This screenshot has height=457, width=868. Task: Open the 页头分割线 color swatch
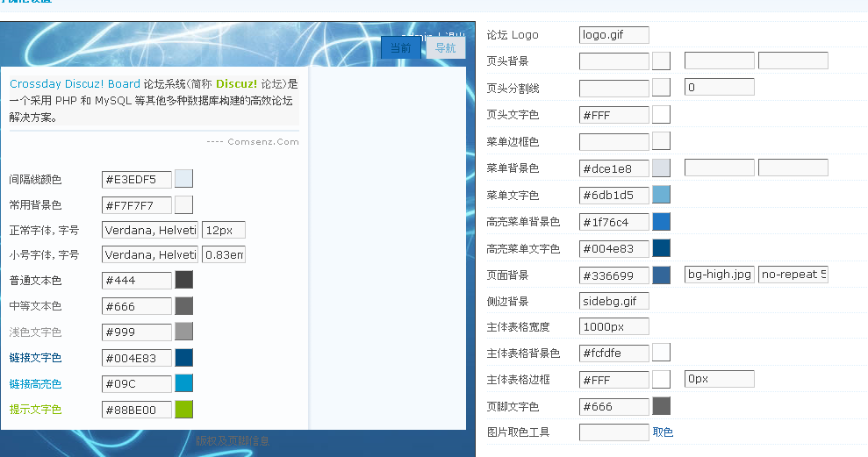click(x=661, y=87)
